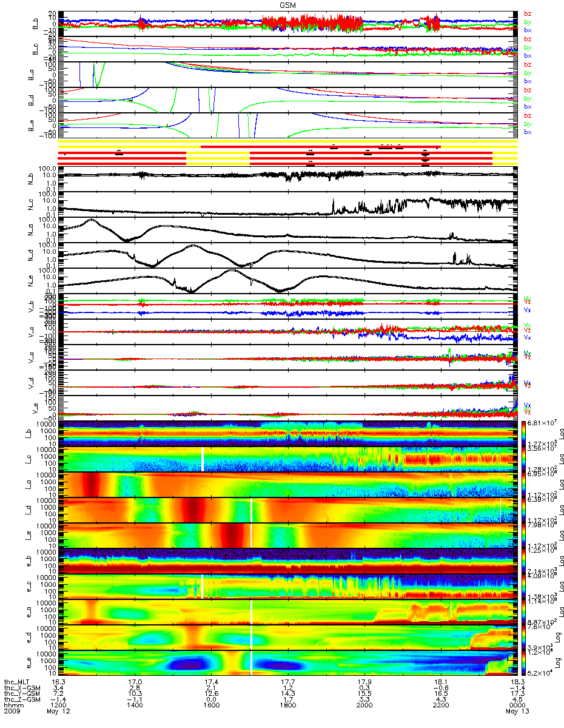Click the 1400 time tick label

pyautogui.click(x=135, y=705)
